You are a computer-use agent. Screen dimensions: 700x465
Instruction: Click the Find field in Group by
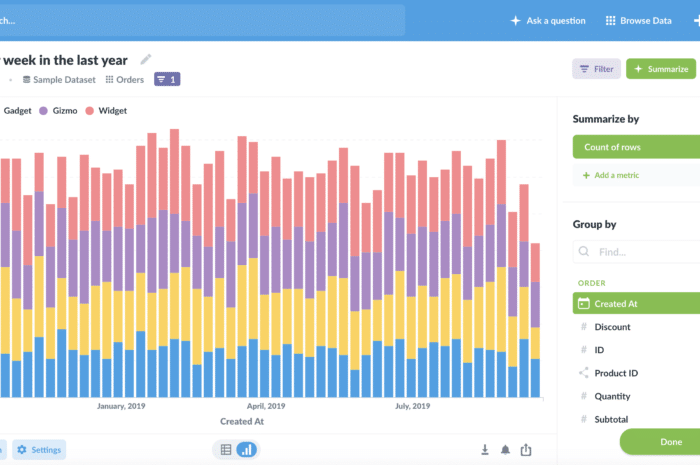click(x=640, y=253)
